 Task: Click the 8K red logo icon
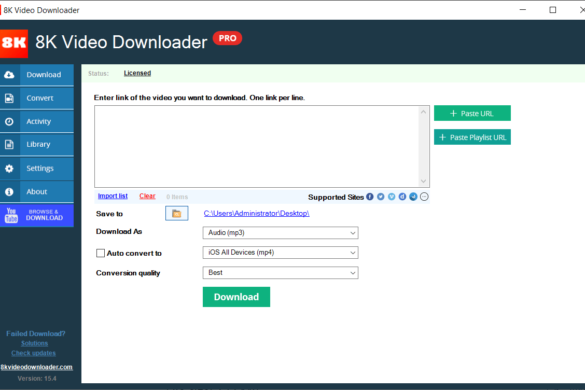[x=14, y=43]
